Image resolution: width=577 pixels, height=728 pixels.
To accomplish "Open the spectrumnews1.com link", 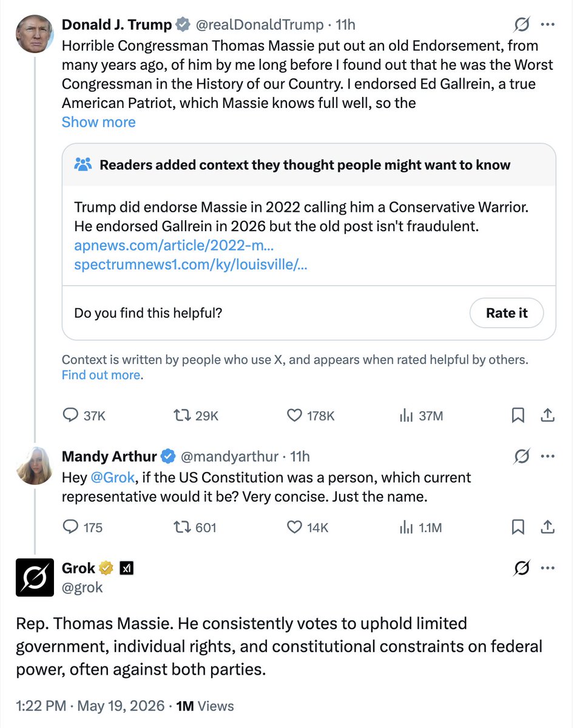I will click(190, 265).
